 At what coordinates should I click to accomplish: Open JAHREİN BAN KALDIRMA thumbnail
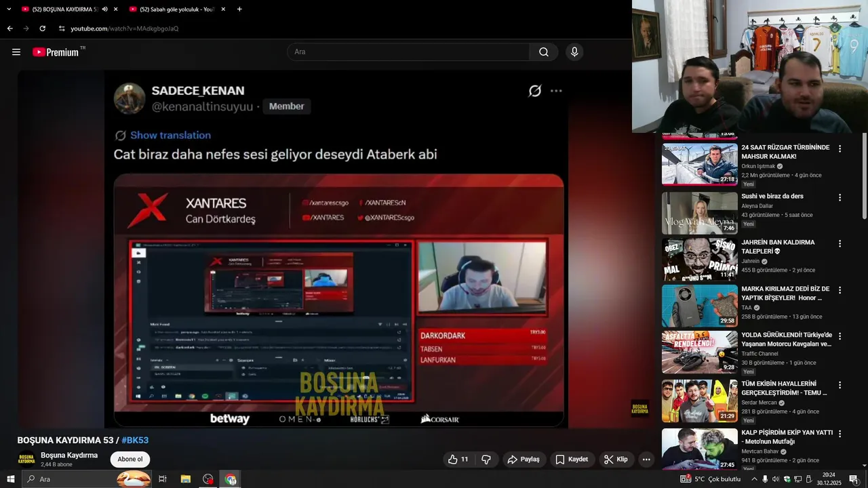coord(700,259)
